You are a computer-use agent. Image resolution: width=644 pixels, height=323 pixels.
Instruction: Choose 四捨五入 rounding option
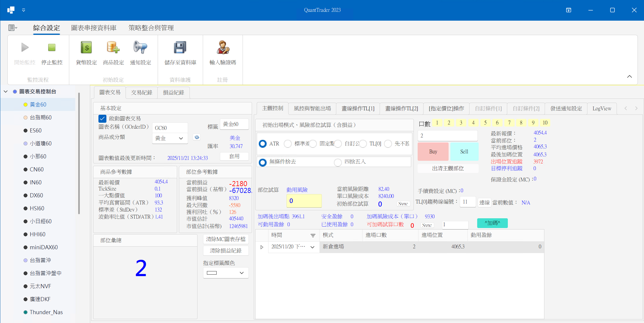pos(338,162)
